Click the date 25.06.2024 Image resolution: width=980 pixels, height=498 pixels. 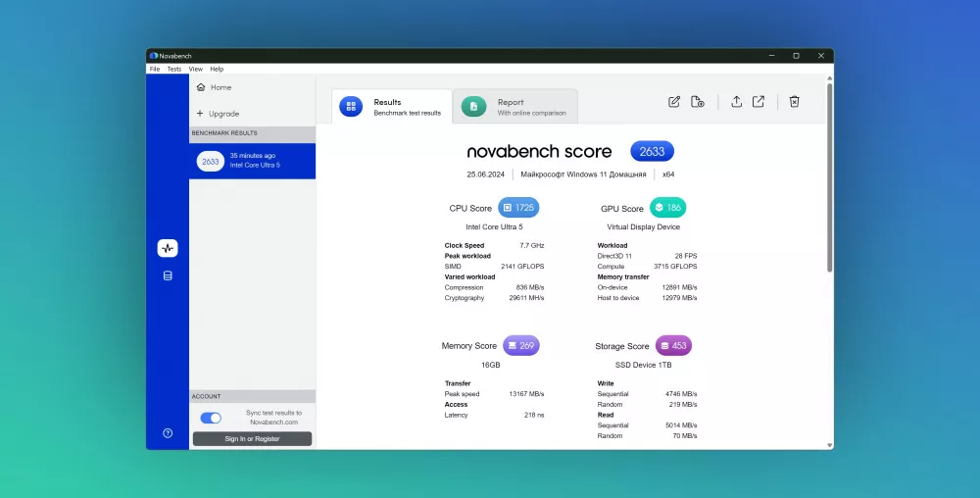pos(486,174)
